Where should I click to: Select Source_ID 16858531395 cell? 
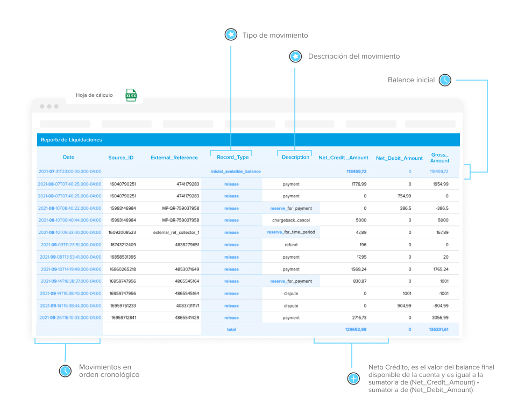(x=123, y=257)
